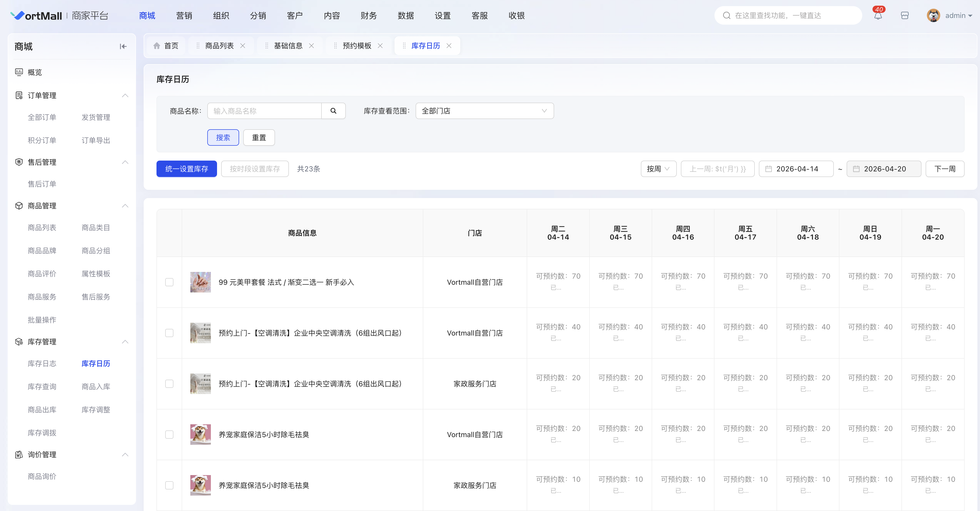980x511 pixels.
Task: Click the admin avatar image
Action: tap(933, 16)
